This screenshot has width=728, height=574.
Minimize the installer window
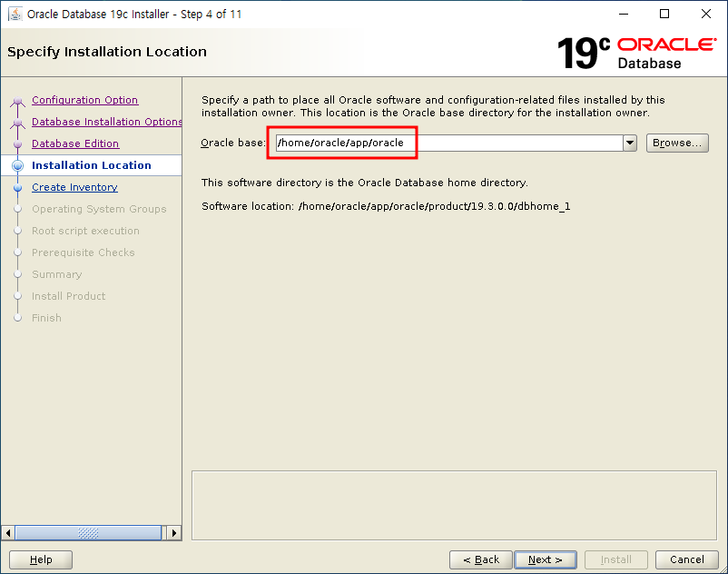(x=624, y=14)
